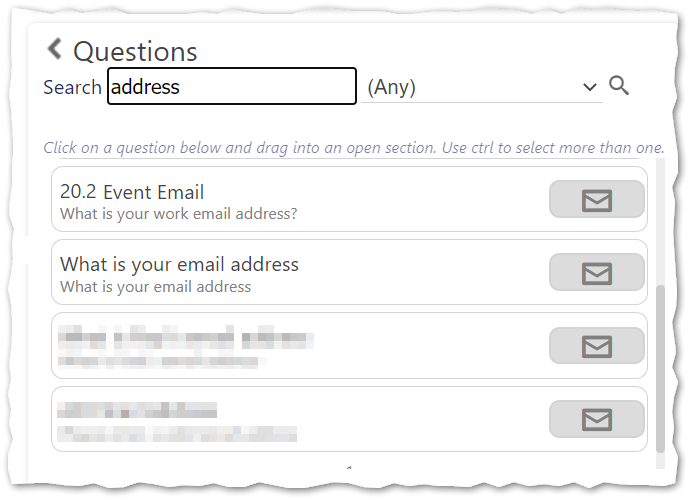Click the 'Questions' panel heading
Image resolution: width=690 pixels, height=500 pixels.
click(135, 51)
